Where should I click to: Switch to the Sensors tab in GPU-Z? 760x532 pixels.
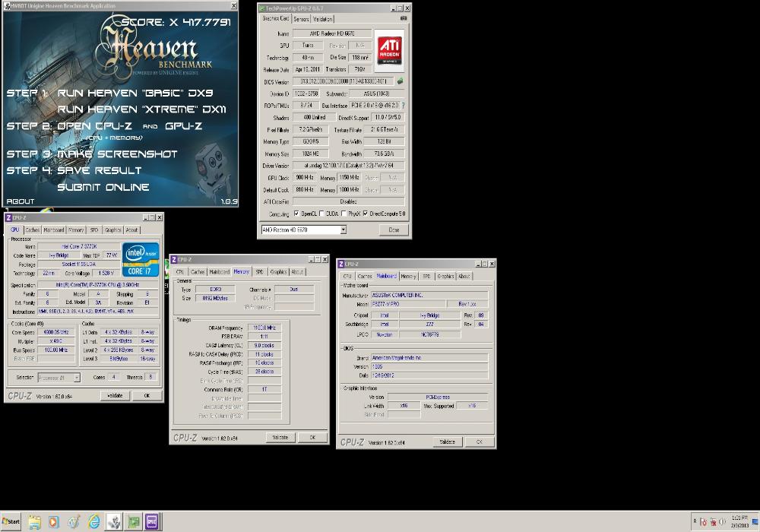[x=301, y=19]
